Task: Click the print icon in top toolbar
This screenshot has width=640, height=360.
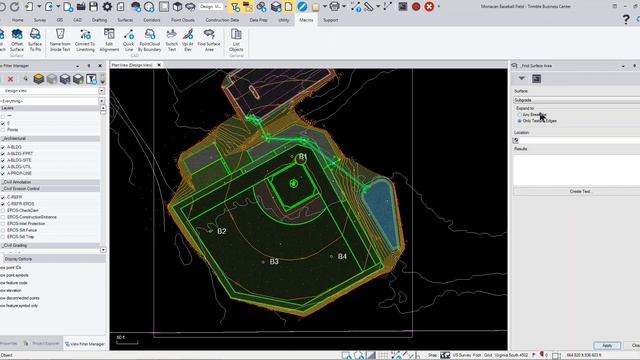Action: (334, 7)
